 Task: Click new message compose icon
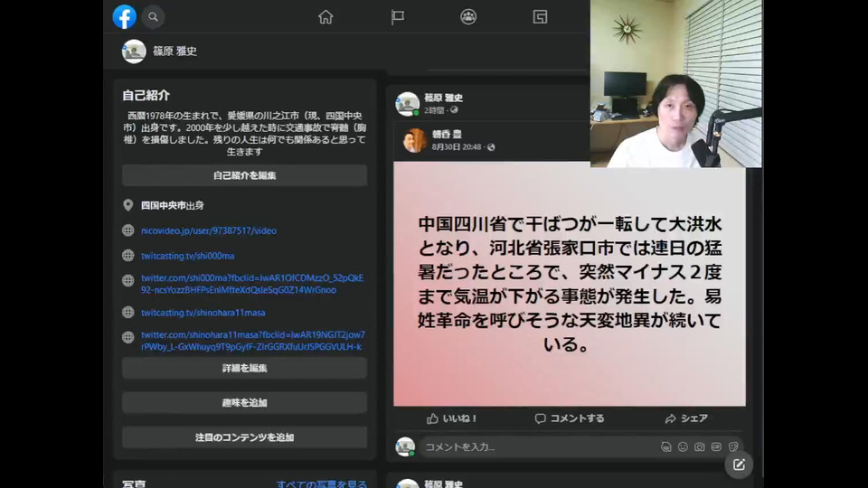point(739,465)
